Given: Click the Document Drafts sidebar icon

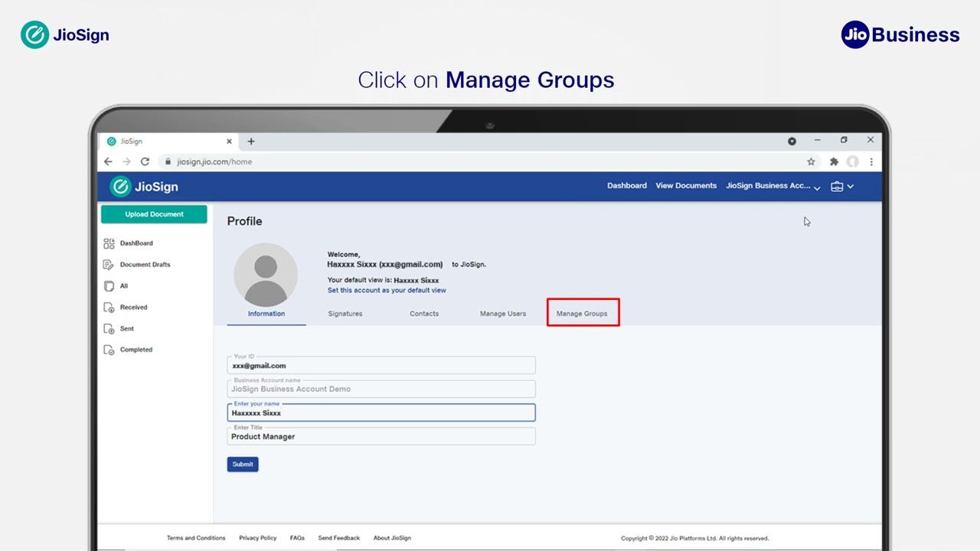Looking at the screenshot, I should pyautogui.click(x=109, y=265).
